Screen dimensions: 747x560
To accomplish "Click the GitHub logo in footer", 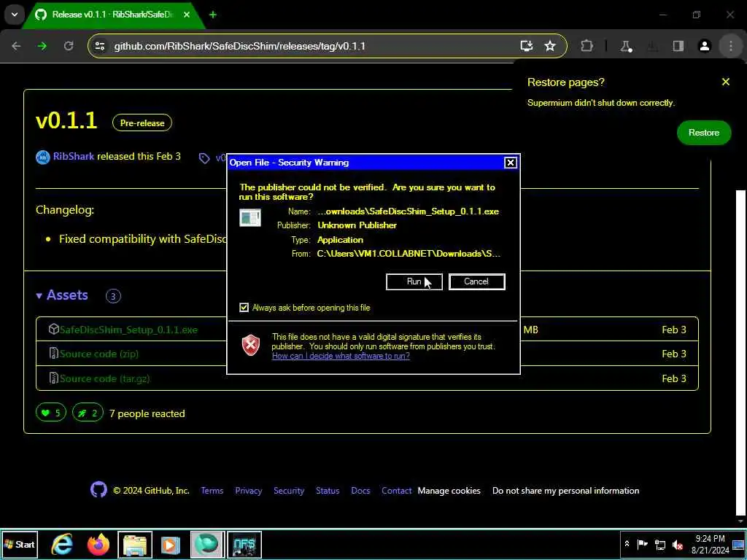I will [x=98, y=490].
